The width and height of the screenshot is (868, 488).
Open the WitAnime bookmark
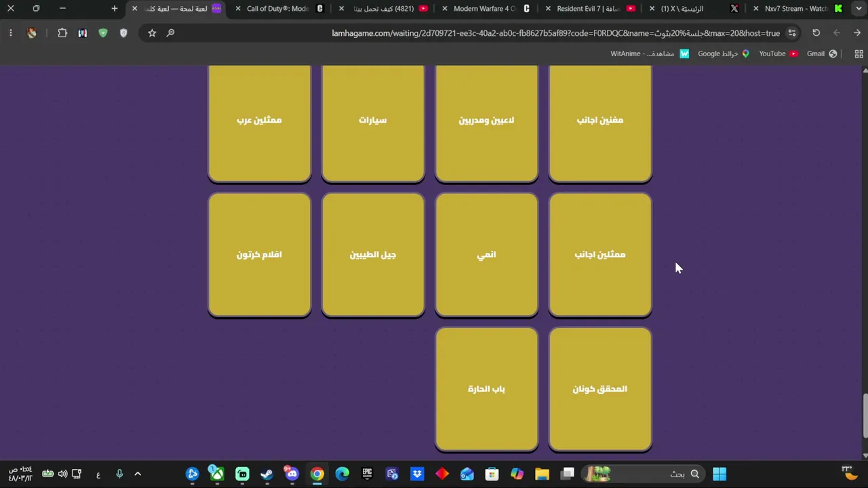650,54
